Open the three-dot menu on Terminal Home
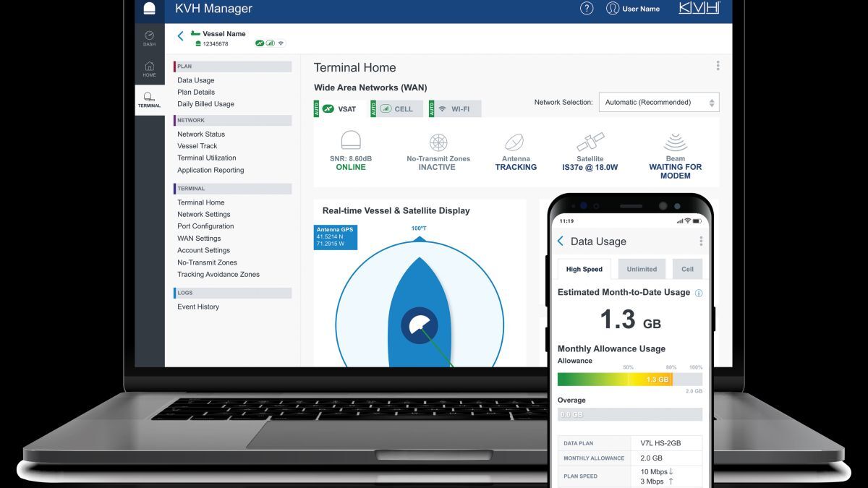 [718, 65]
